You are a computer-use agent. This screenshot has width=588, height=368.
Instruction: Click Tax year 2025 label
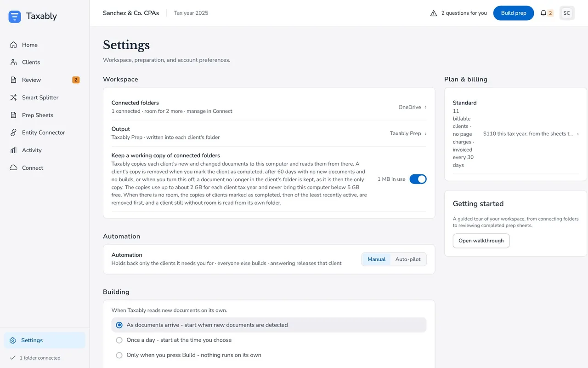click(191, 13)
